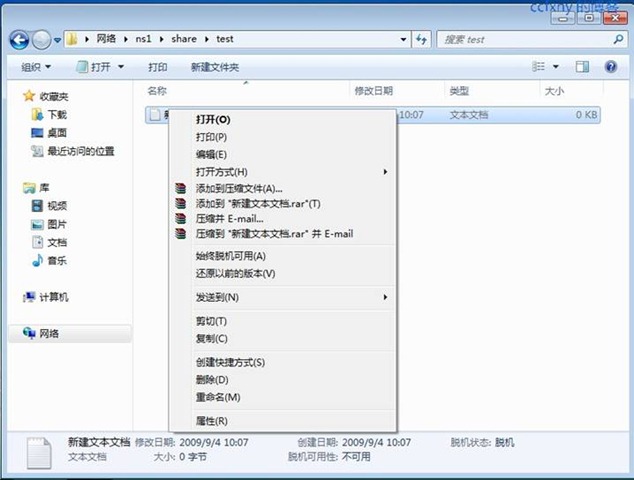Open the 组织 toolbar menu
Image resolution: width=634 pixels, height=480 pixels.
36,67
